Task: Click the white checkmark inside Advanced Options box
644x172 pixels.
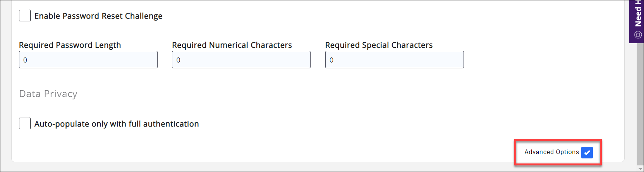Action: tap(587, 153)
